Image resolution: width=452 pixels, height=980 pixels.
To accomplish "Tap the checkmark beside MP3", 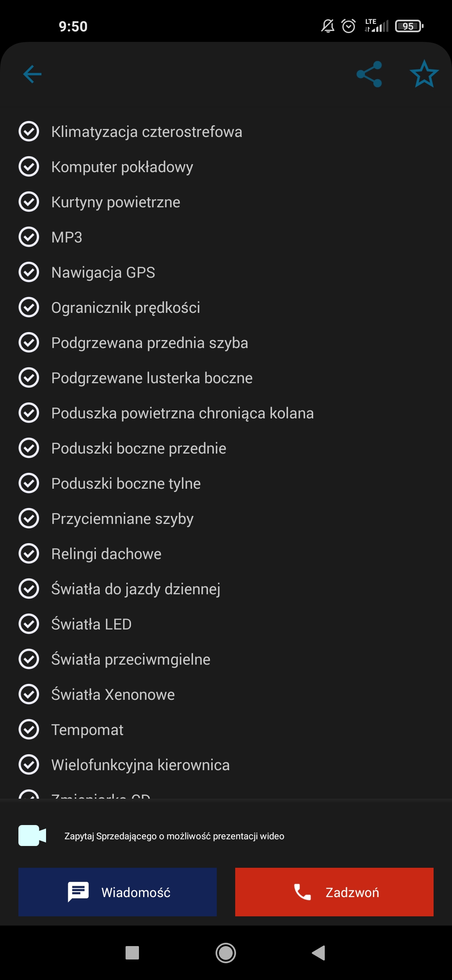I will tap(29, 237).
